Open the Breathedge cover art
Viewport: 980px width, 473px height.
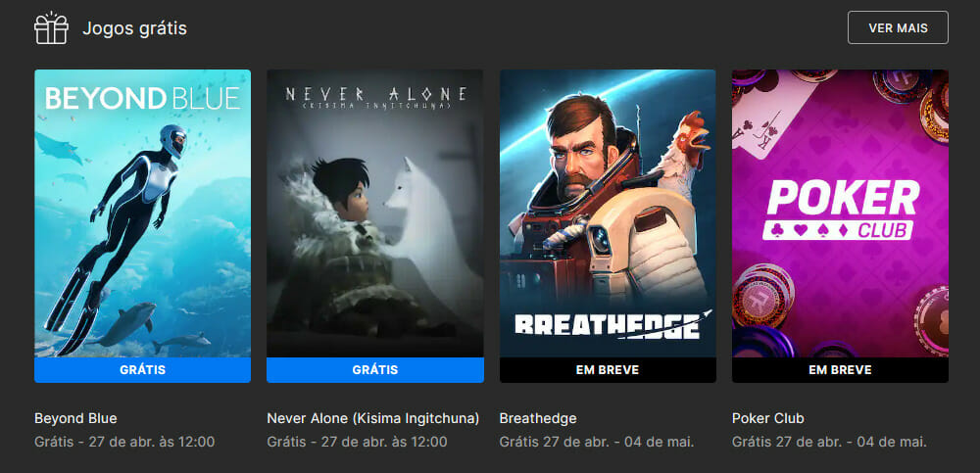point(608,213)
